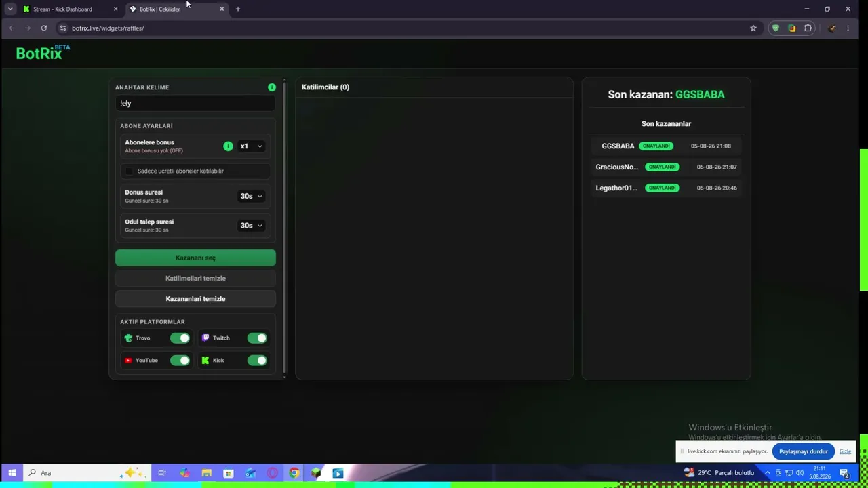Open a new browser tab
The height and width of the screenshot is (488, 868).
tap(238, 9)
